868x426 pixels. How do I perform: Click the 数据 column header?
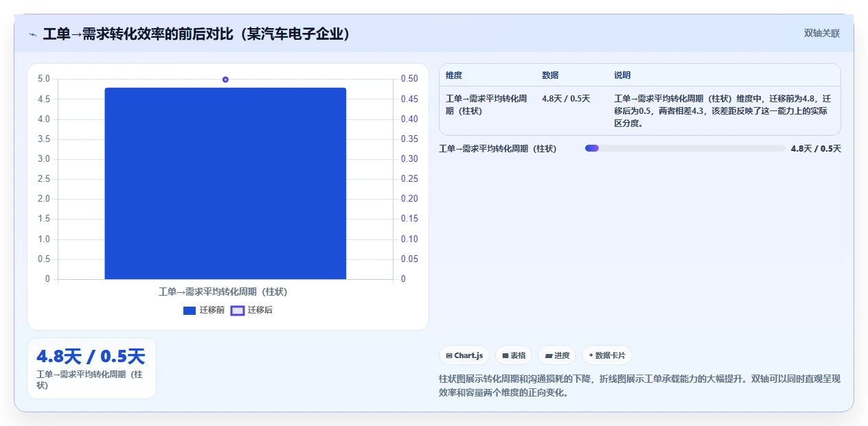coord(550,75)
